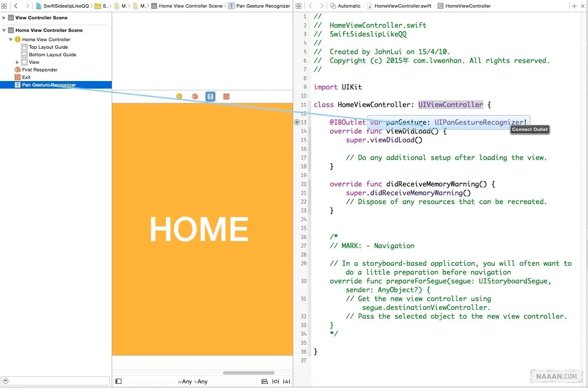Image resolution: width=588 pixels, height=388 pixels.
Task: Toggle the document outline visibility button
Action: click(x=118, y=381)
